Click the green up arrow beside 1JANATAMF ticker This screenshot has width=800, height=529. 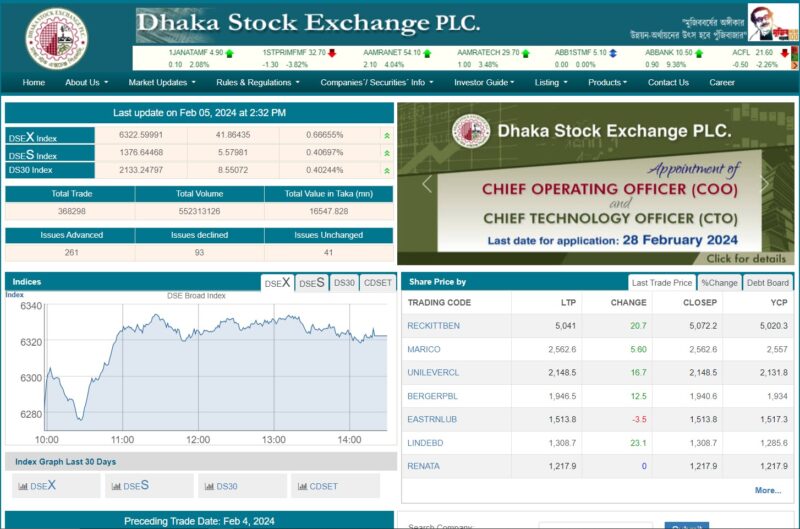(x=230, y=52)
